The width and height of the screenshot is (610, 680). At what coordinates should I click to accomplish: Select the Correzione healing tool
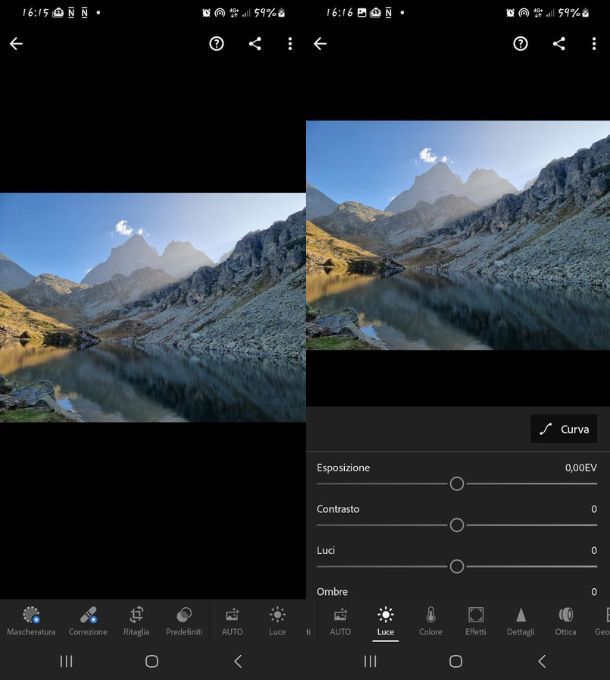coord(88,619)
